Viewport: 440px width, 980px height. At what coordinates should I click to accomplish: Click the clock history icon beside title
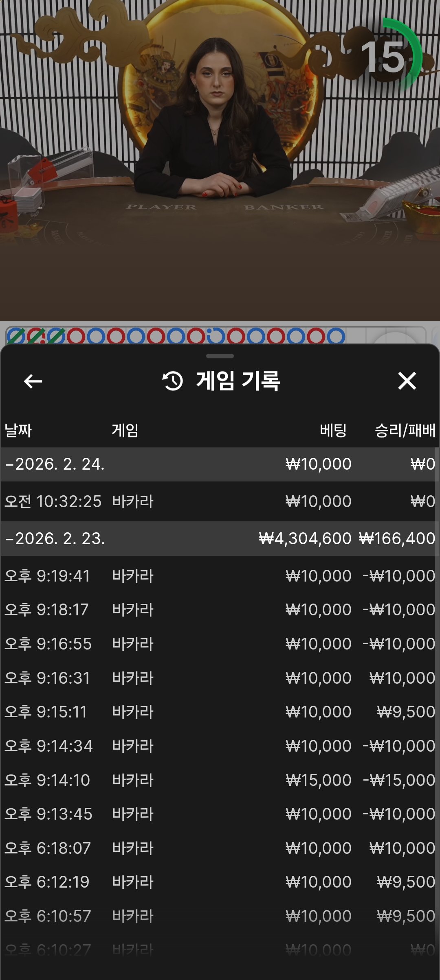(x=173, y=381)
